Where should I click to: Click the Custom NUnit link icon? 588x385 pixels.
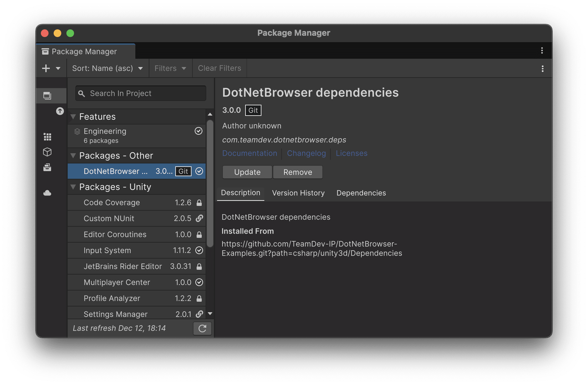[x=199, y=218]
